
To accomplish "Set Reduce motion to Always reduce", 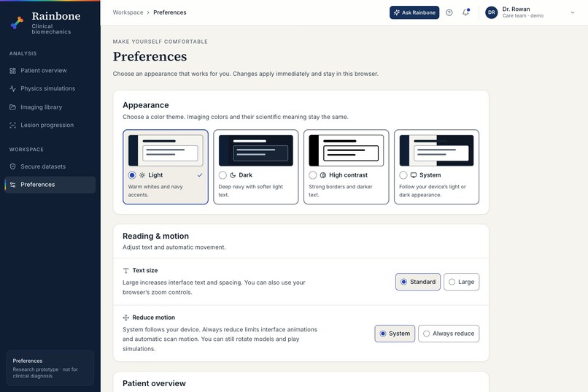I will [x=449, y=334].
